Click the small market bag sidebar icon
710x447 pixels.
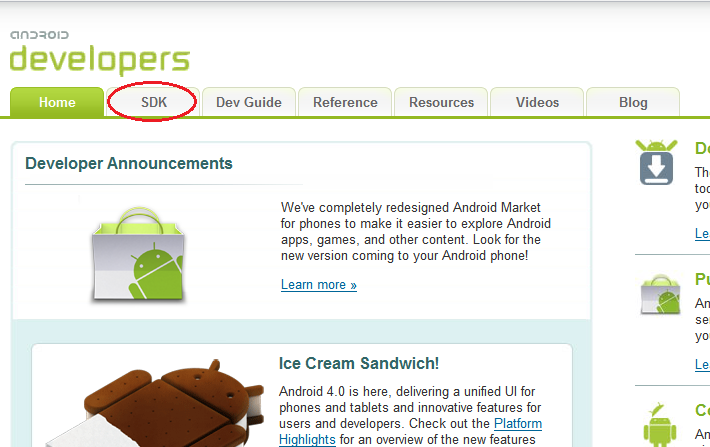661,294
